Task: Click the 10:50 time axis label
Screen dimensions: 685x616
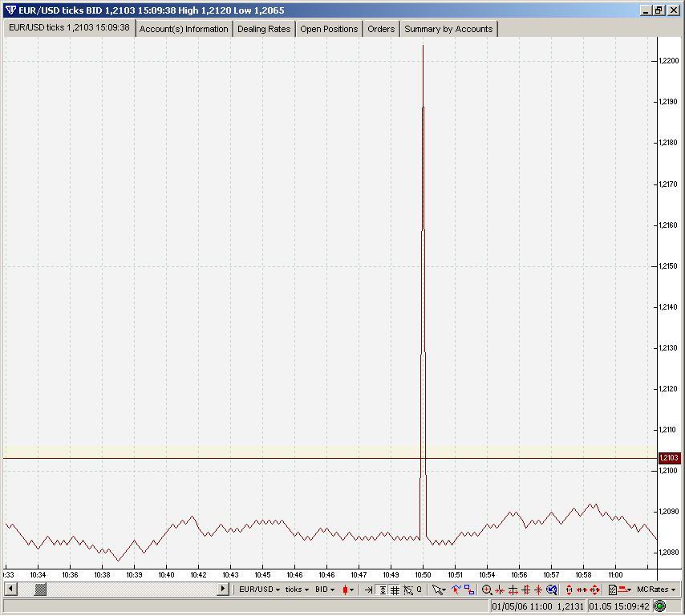Action: coord(423,575)
